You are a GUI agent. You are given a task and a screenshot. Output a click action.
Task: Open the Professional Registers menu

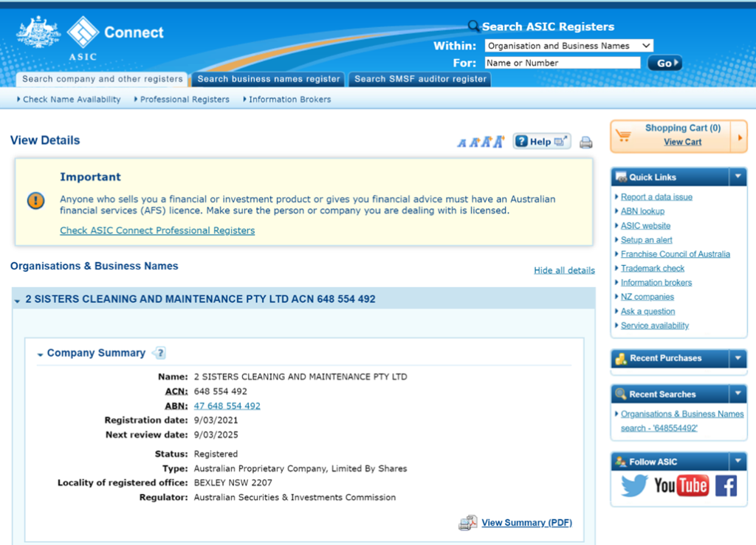click(x=185, y=100)
